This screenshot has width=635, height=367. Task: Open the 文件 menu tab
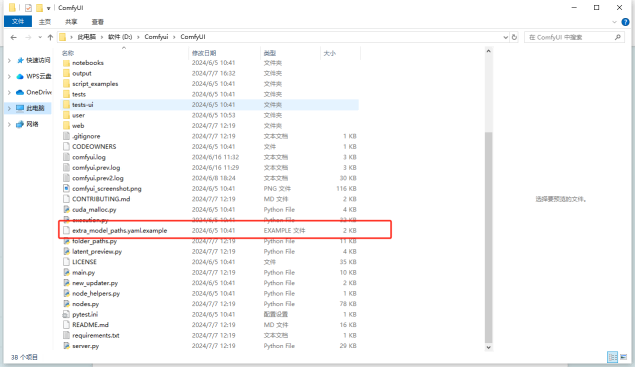pos(18,21)
